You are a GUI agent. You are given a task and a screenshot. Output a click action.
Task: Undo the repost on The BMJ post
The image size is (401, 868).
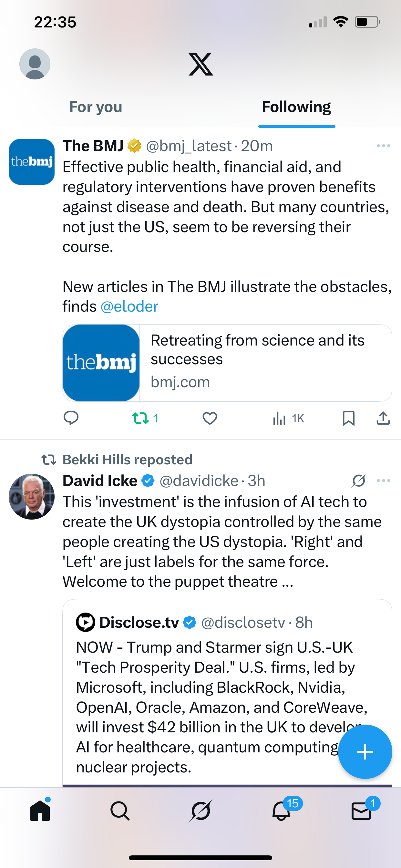140,418
